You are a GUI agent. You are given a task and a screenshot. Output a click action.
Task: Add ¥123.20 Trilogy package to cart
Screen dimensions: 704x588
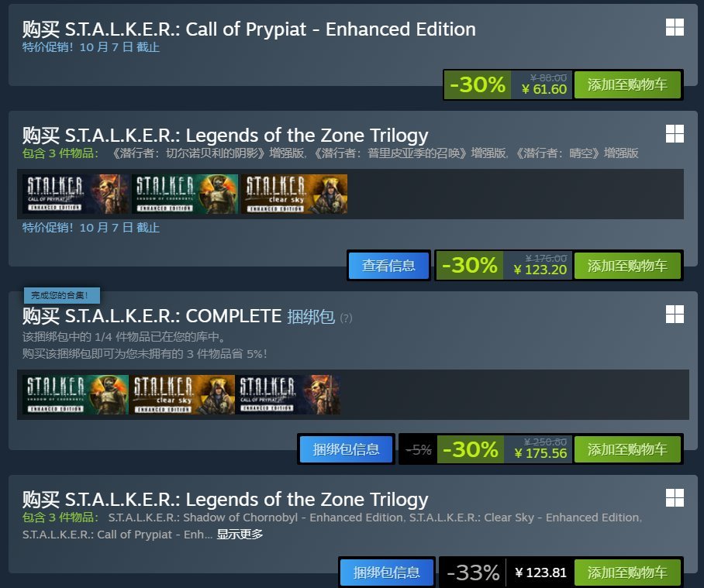pyautogui.click(x=626, y=266)
